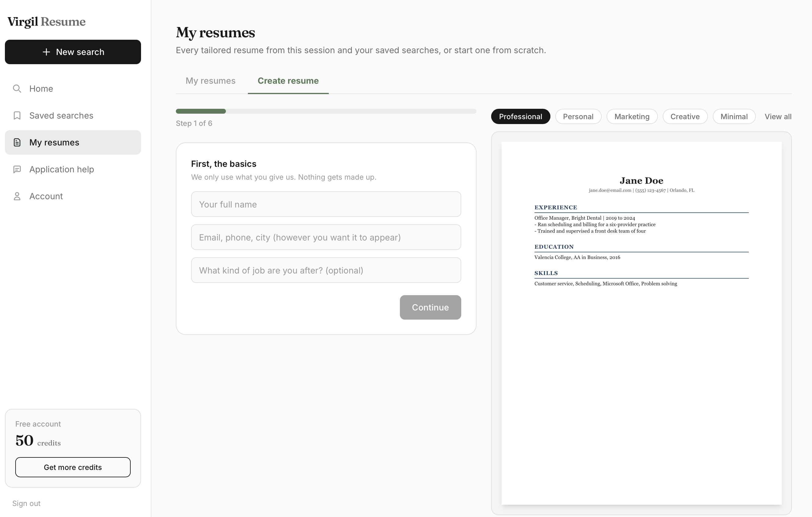812x517 pixels.
Task: Choose the Minimal template style
Action: (x=734, y=116)
